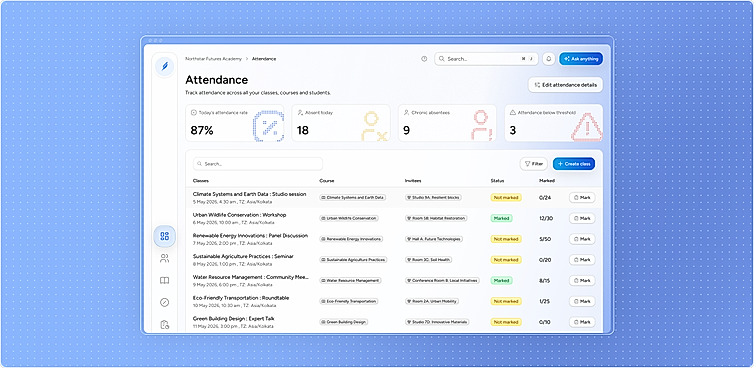Click the help question mark icon
This screenshot has height=368, width=754.
tap(424, 59)
